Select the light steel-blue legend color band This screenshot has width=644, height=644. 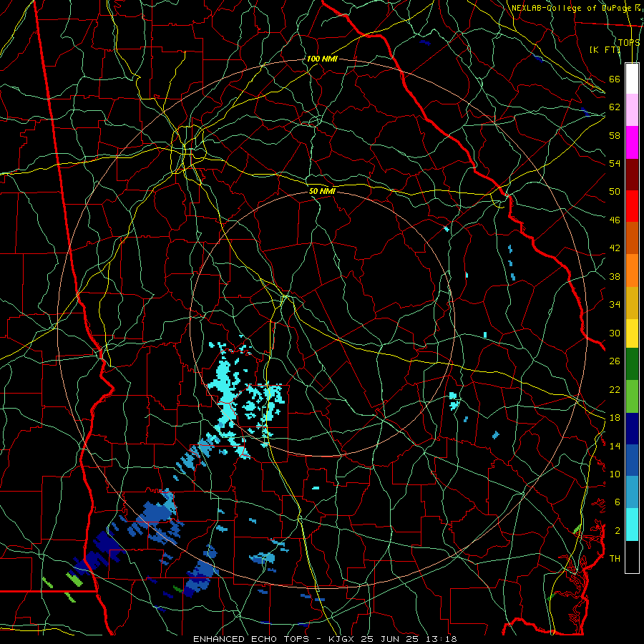[632, 492]
